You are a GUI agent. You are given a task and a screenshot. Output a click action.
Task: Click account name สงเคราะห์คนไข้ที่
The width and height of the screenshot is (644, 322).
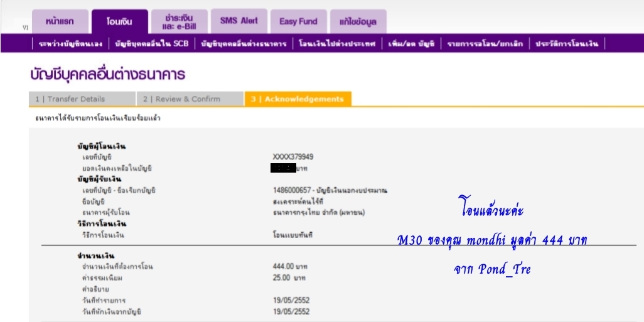(x=298, y=201)
